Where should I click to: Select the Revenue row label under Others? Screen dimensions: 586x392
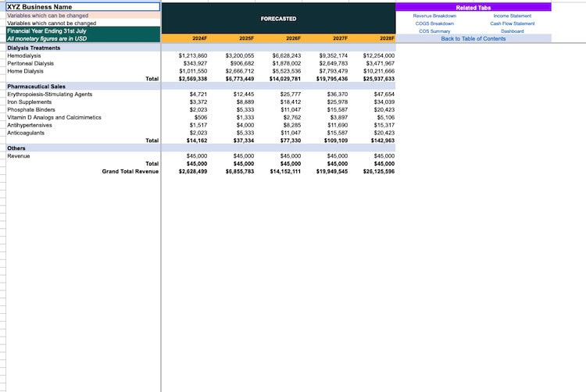pos(18,156)
